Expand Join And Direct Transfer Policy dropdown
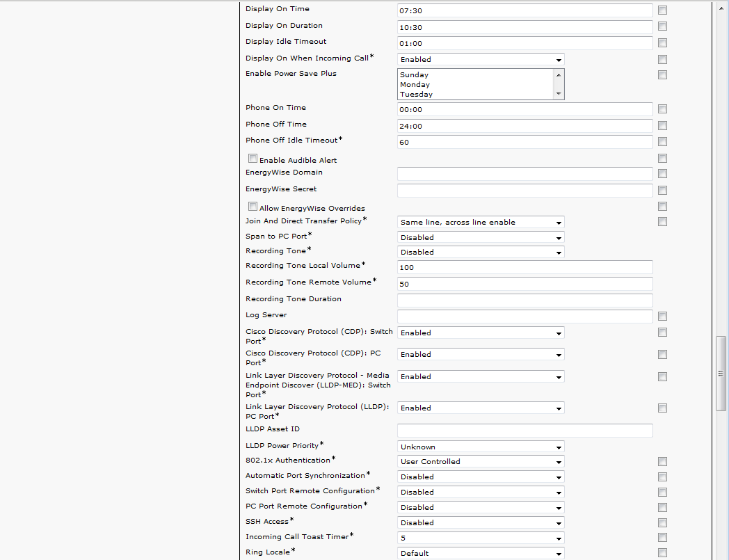Viewport: 729px width, 560px height. point(481,223)
